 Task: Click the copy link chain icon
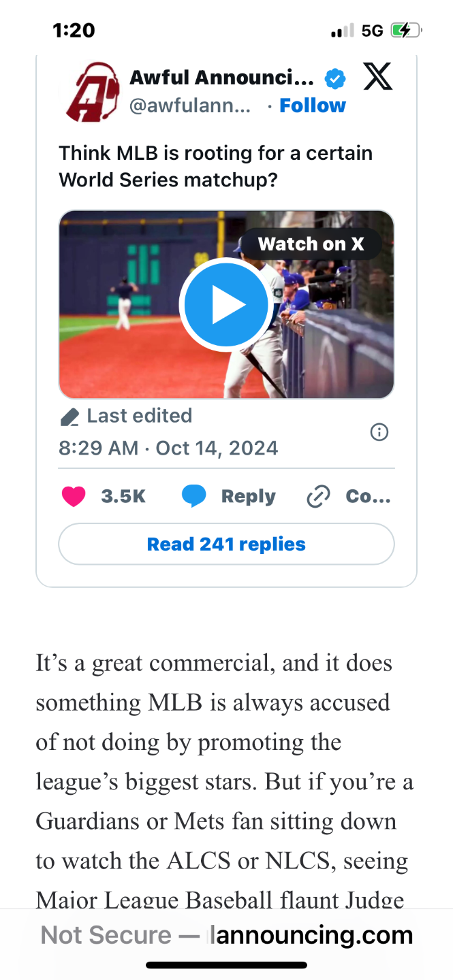pos(318,497)
